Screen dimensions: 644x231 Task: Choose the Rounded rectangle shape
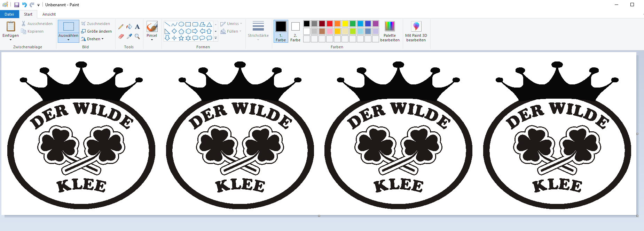195,24
